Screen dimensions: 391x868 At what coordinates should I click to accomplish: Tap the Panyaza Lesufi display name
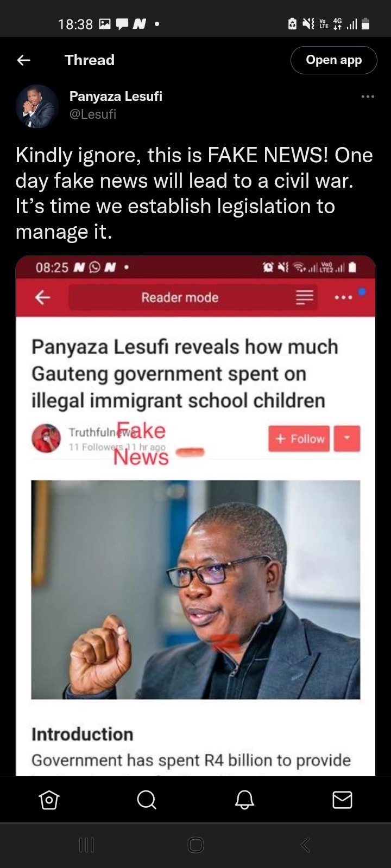(x=116, y=96)
